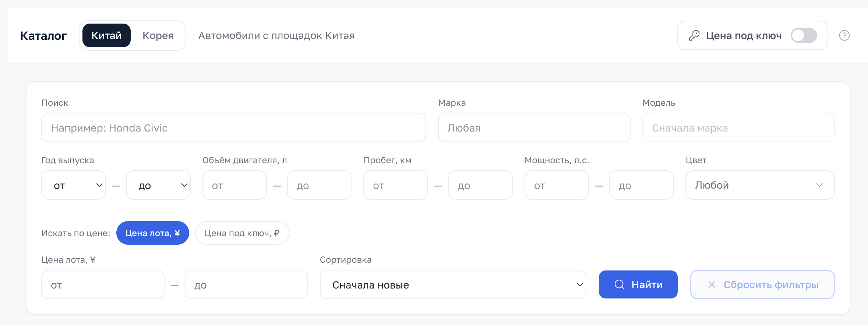Click the key icon beside Цена под ключ
This screenshot has height=325, width=868.
pyautogui.click(x=694, y=35)
